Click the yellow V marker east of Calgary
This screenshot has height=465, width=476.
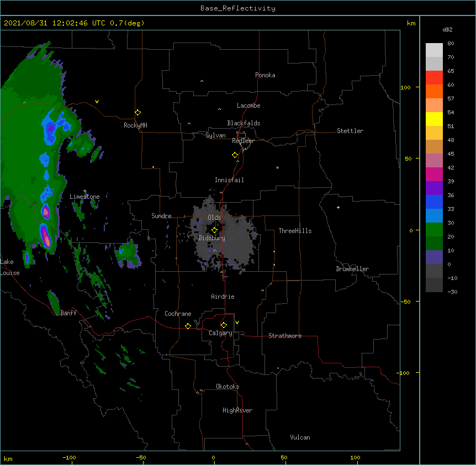(x=237, y=323)
